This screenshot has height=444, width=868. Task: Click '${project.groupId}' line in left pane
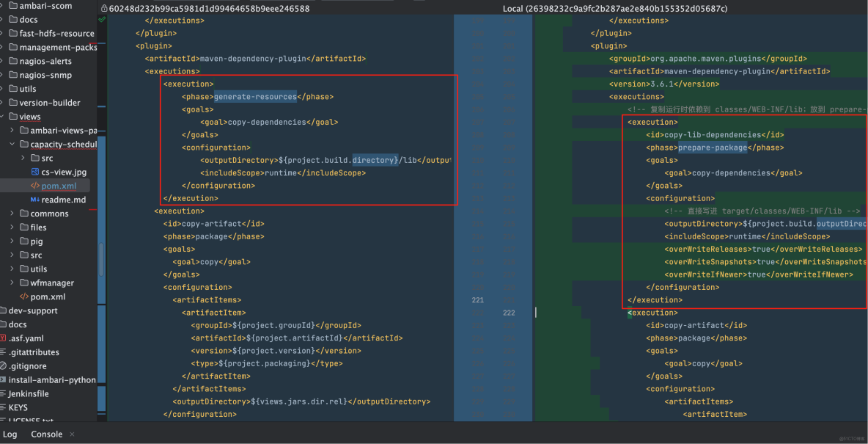(x=276, y=325)
